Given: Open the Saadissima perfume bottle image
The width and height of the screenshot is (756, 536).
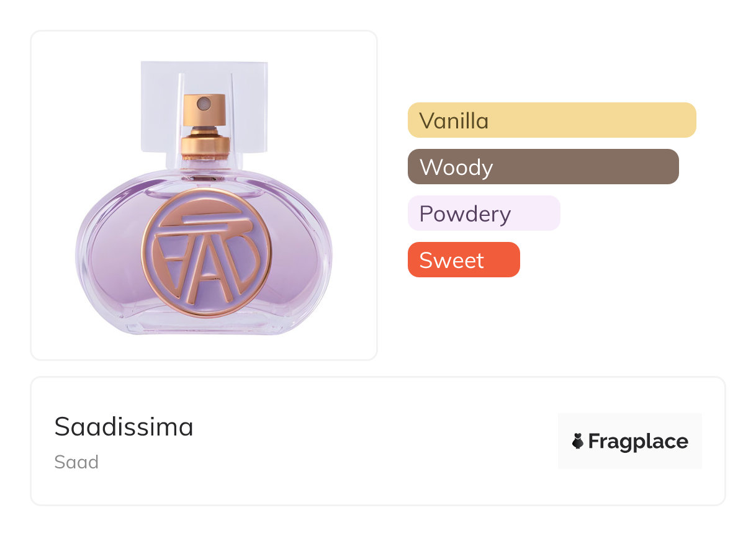Looking at the screenshot, I should [204, 195].
